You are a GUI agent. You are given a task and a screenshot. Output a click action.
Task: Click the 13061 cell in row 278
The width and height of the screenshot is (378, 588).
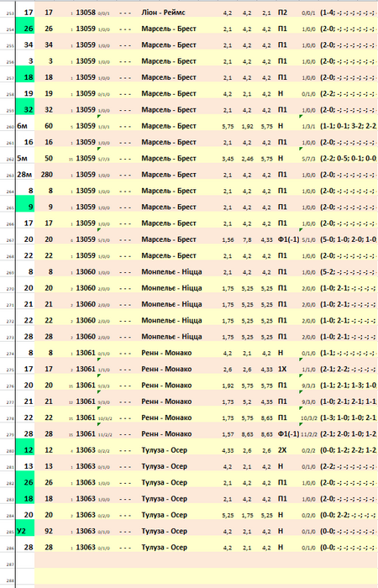pos(86,417)
